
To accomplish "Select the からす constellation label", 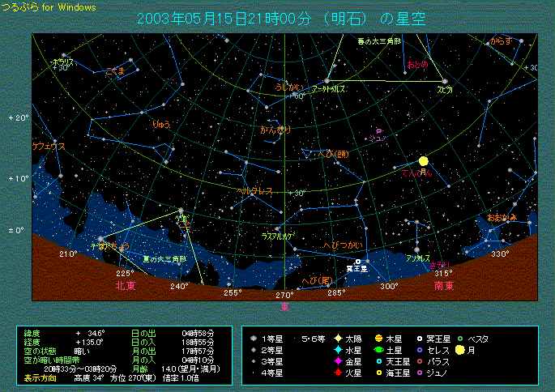I will (x=502, y=41).
